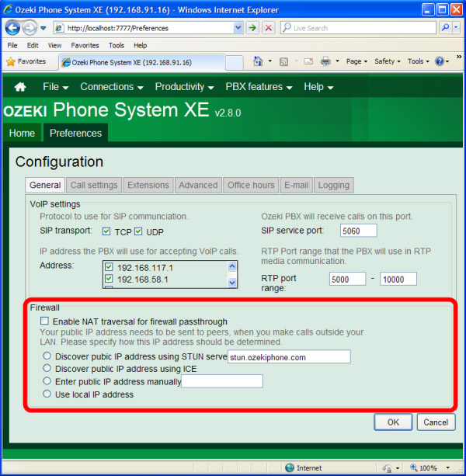Screen dimensions: 466x476
Task: Click the Read mail icon
Action: [308, 61]
